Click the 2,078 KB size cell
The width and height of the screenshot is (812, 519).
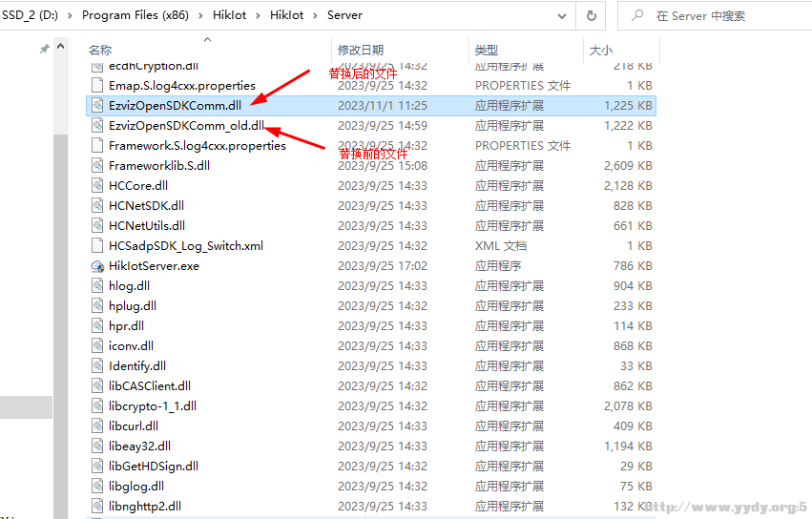(x=628, y=406)
